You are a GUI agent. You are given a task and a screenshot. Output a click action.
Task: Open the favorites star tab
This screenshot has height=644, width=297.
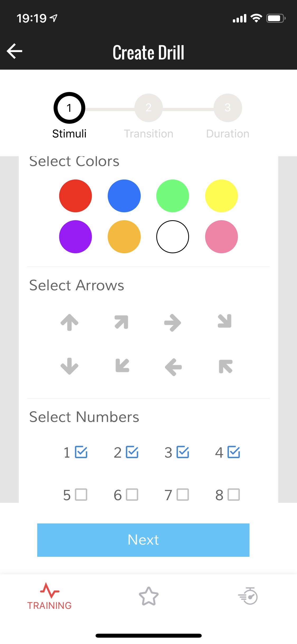tap(149, 596)
